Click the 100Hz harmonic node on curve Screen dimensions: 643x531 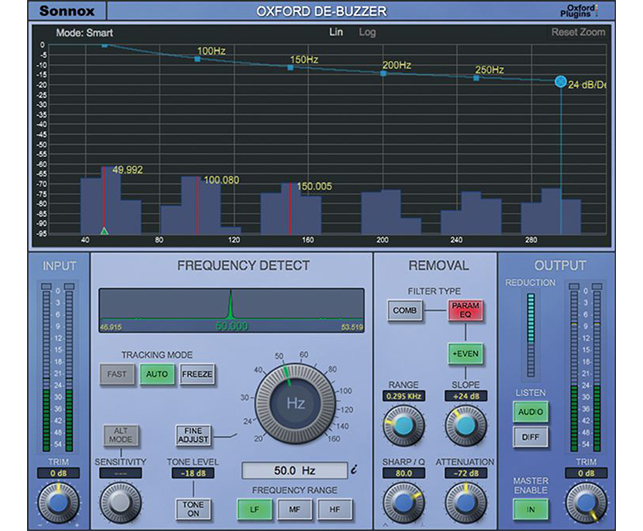[x=197, y=59]
